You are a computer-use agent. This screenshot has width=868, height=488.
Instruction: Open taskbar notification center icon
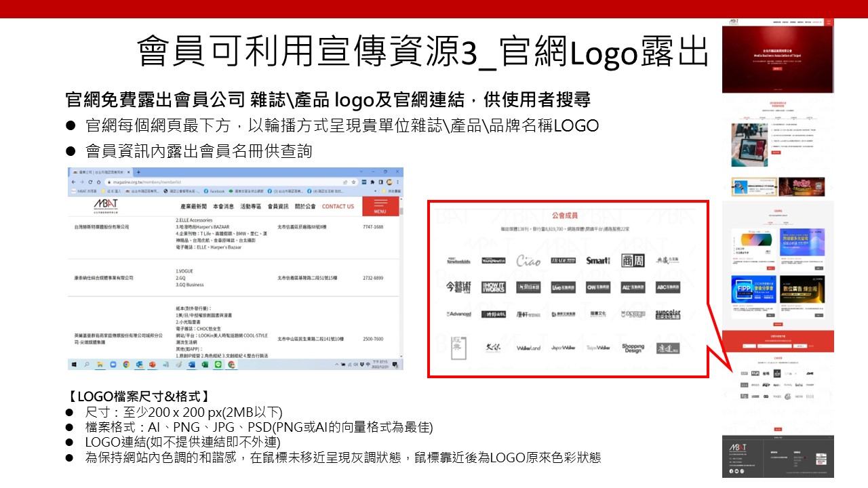point(395,365)
